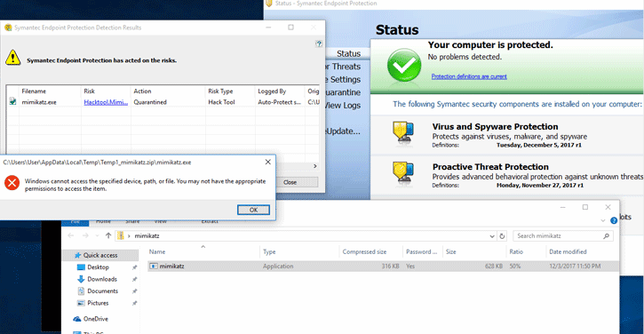Image resolution: width=644 pixels, height=334 pixels.
Task: Open Downloads in Quick access
Action: 102,279
